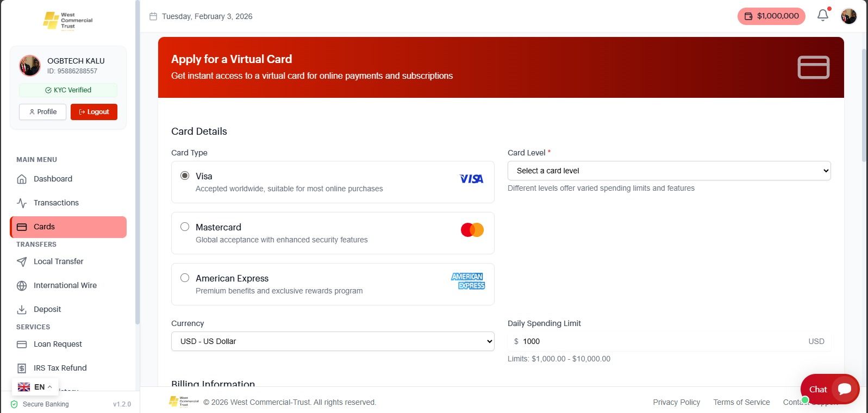Viewport: 868px width, 413px height.
Task: Click the Apply for a Virtual Card heading
Action: [x=232, y=59]
